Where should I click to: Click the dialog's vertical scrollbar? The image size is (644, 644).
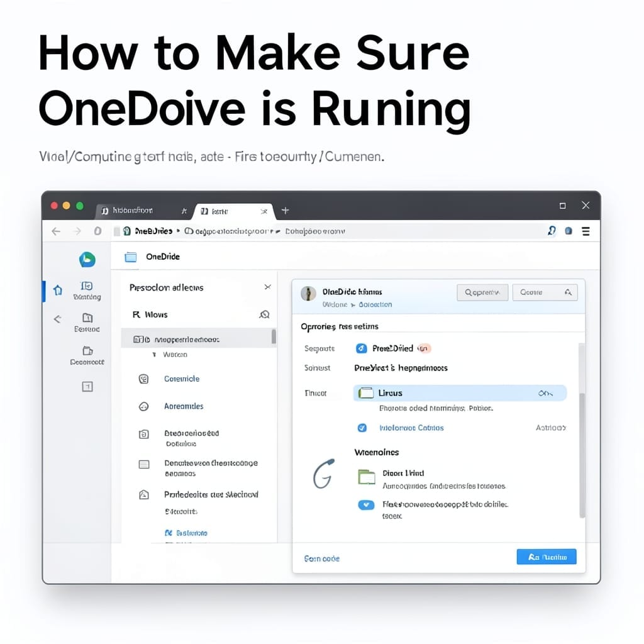582,455
